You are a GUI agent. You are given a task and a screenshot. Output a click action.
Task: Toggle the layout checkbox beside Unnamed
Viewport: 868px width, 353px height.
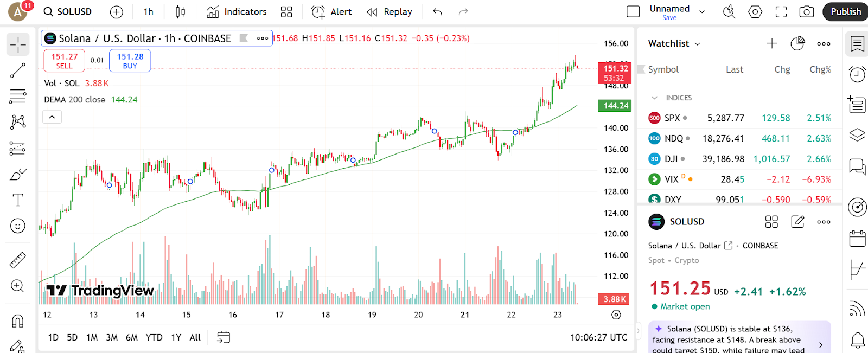[x=633, y=12]
